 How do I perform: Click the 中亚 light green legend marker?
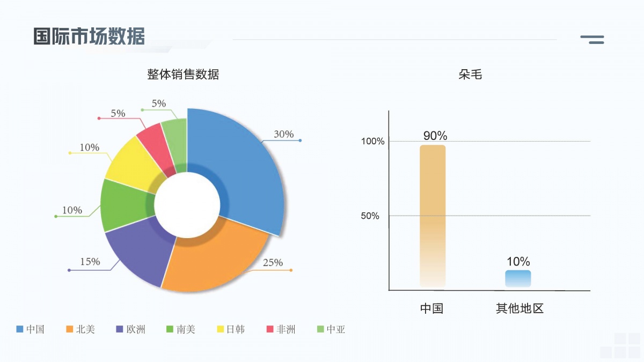pyautogui.click(x=320, y=329)
